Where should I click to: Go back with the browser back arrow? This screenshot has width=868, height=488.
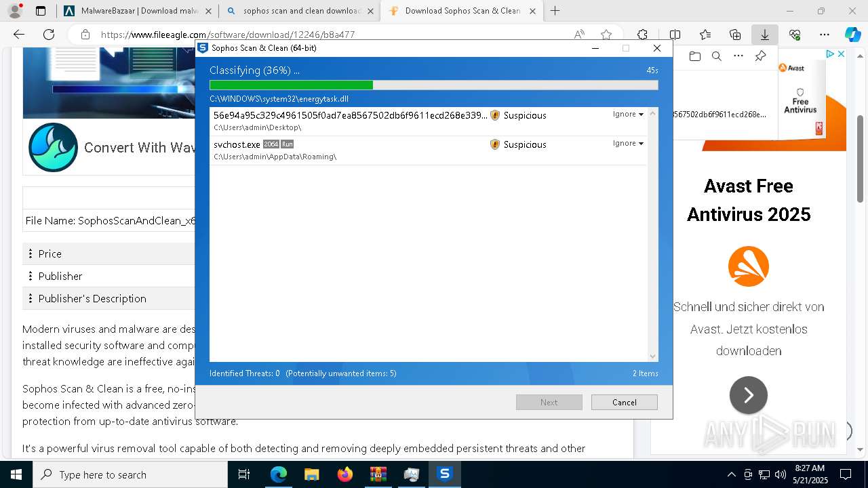click(x=19, y=35)
